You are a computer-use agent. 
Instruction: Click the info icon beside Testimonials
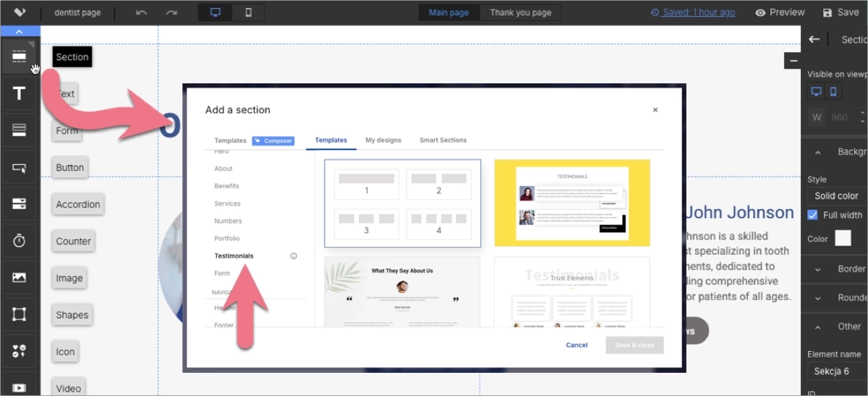(x=294, y=256)
